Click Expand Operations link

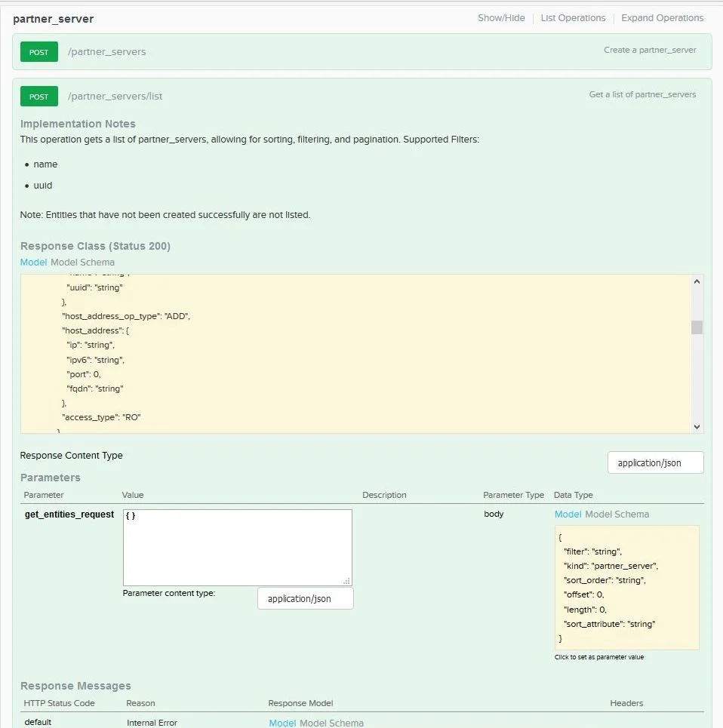click(x=662, y=18)
